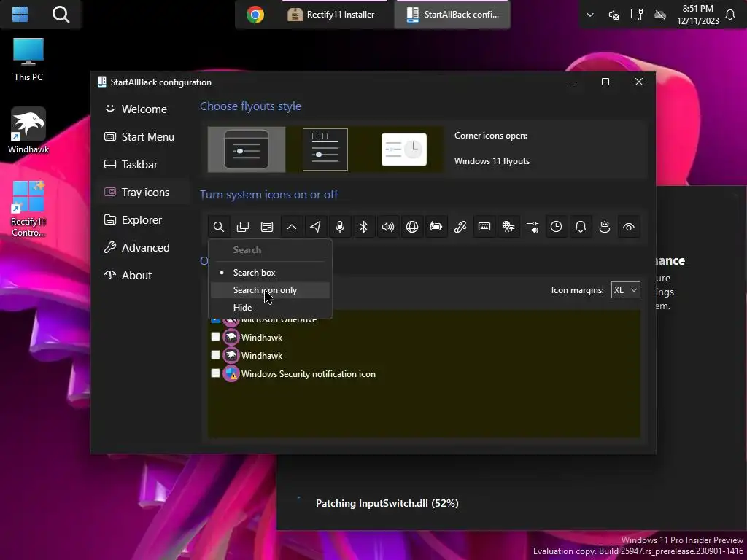Click the taskbar search magnifier
Viewport: 747px width, 560px height.
click(x=61, y=15)
